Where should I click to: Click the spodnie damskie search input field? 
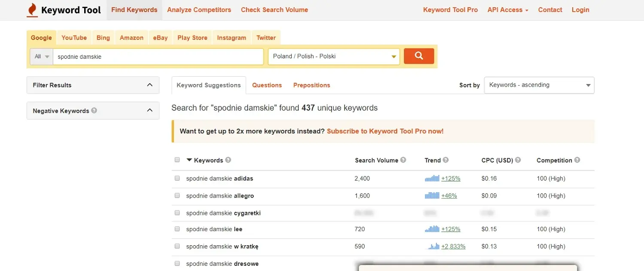[158, 56]
